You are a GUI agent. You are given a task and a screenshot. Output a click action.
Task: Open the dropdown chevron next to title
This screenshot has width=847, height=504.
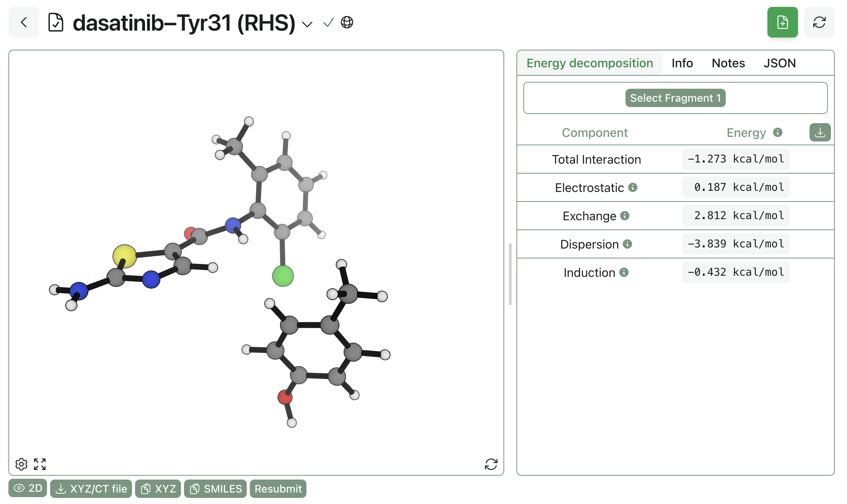(x=307, y=24)
